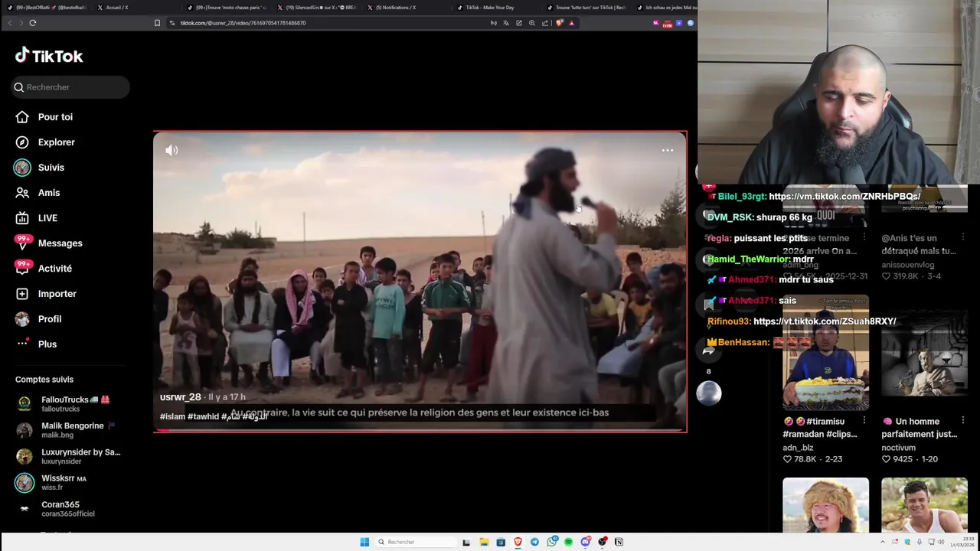Screen dimensions: 980x551
Task: Open the tiramisu video thumbnail
Action: pos(825,354)
